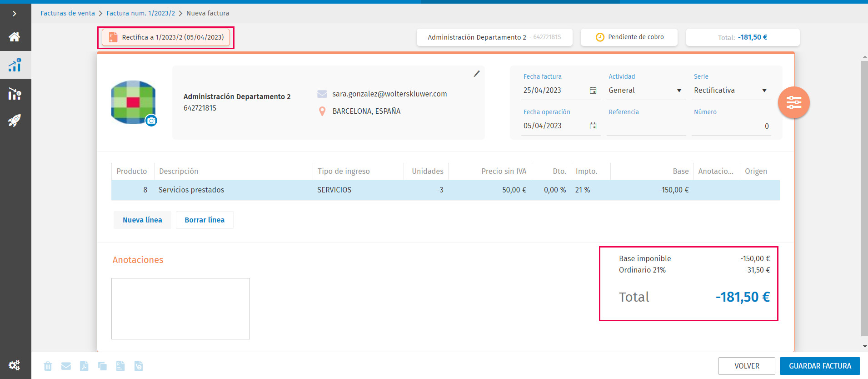
Task: Click GUARDAR FACTURA button
Action: pyautogui.click(x=820, y=366)
